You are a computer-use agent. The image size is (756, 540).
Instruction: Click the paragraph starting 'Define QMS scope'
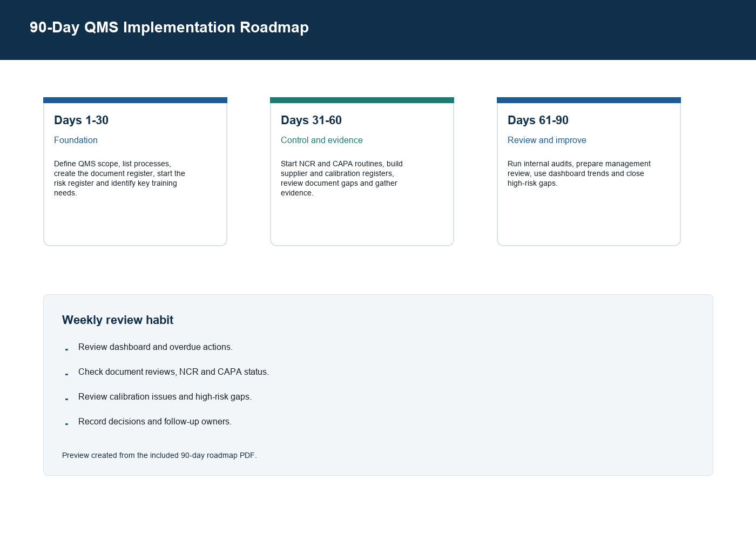(119, 178)
